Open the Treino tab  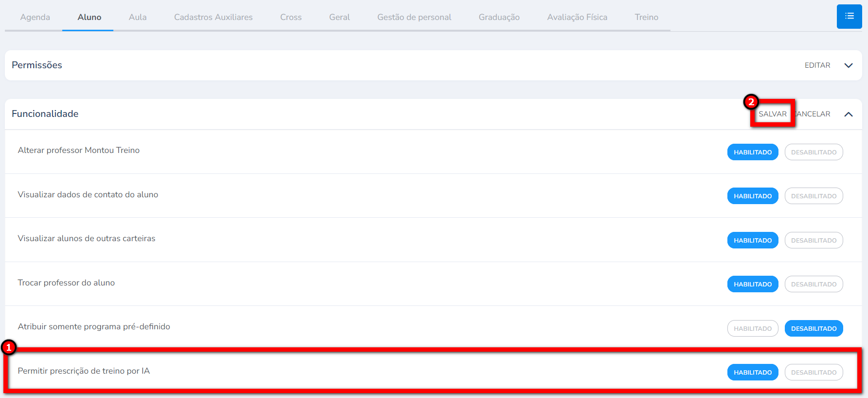[646, 17]
